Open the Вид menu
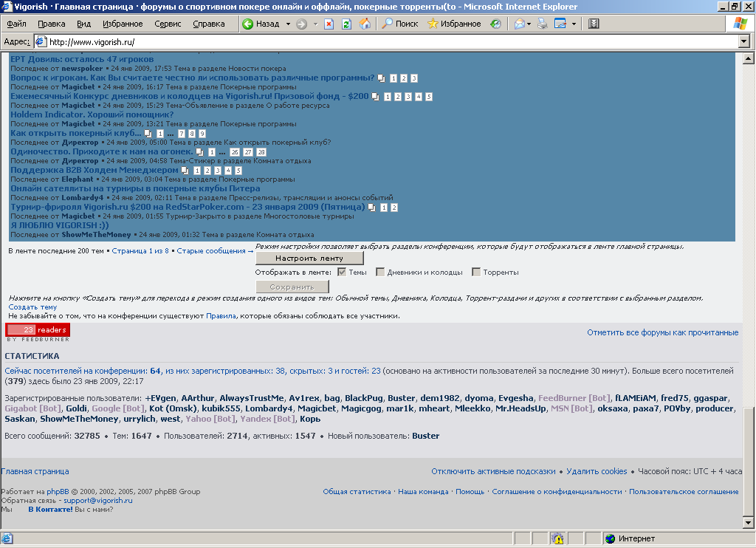The height and width of the screenshot is (548, 756). click(84, 24)
